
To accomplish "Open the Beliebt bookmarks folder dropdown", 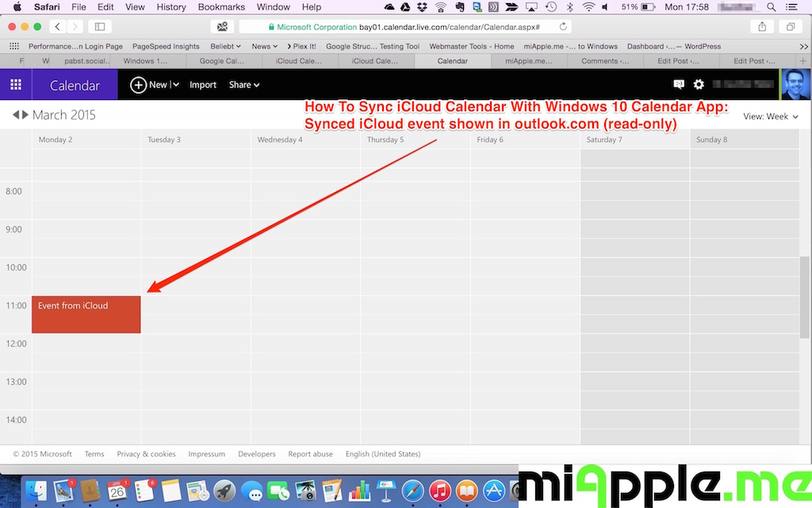I will (x=225, y=46).
